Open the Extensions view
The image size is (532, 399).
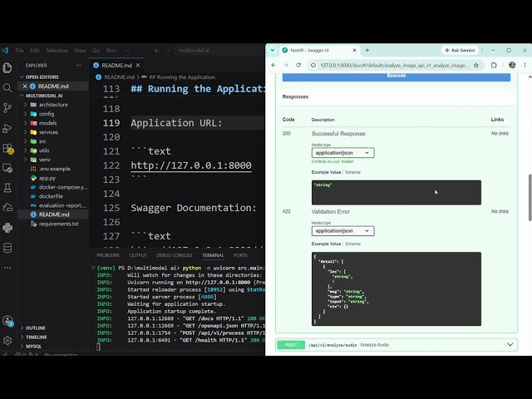tap(7, 148)
